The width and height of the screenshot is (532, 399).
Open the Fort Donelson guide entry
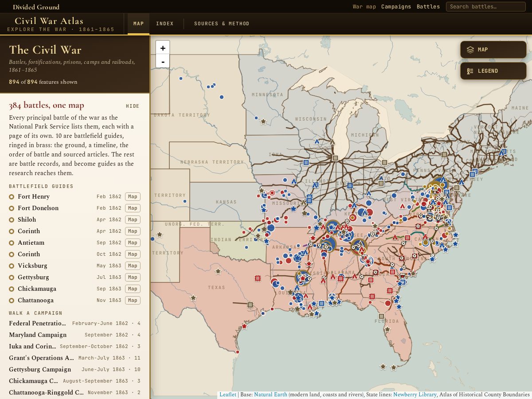(x=38, y=208)
